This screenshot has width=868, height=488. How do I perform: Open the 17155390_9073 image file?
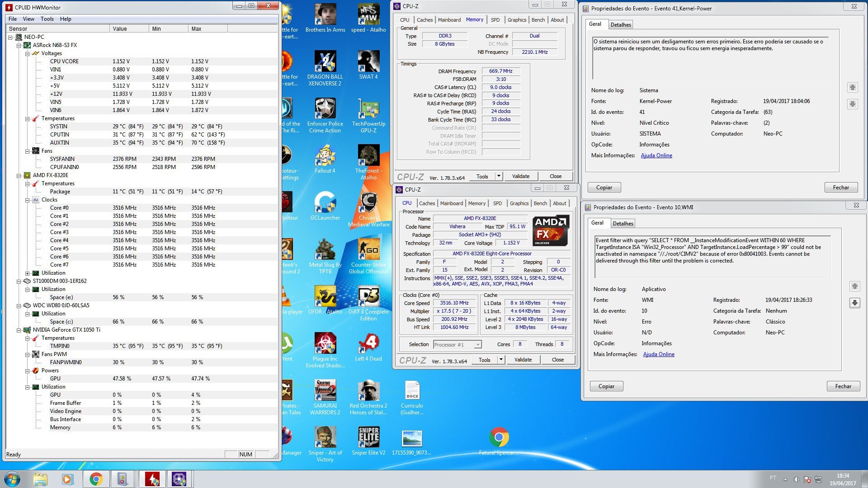[412, 441]
